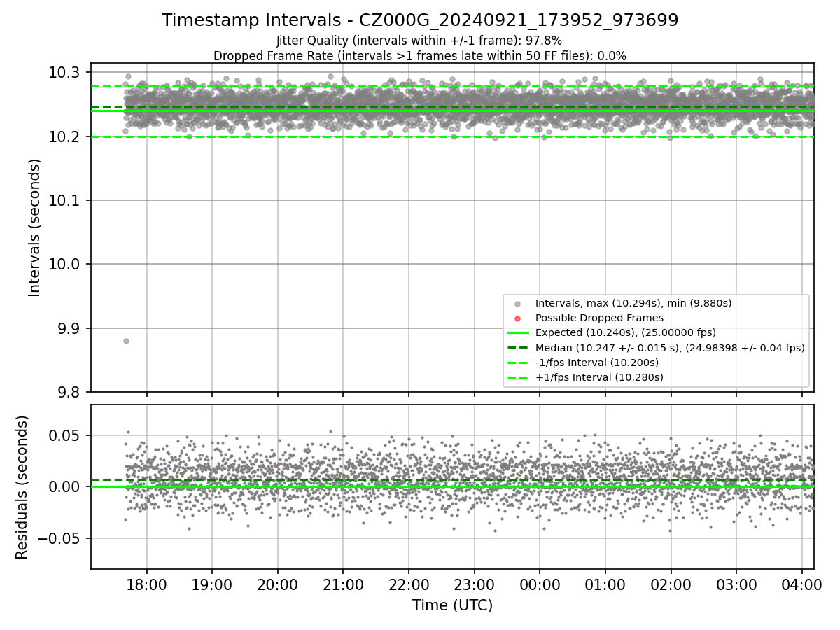
Task: Click the outlier point near 9.88 seconds
Action: [x=126, y=341]
